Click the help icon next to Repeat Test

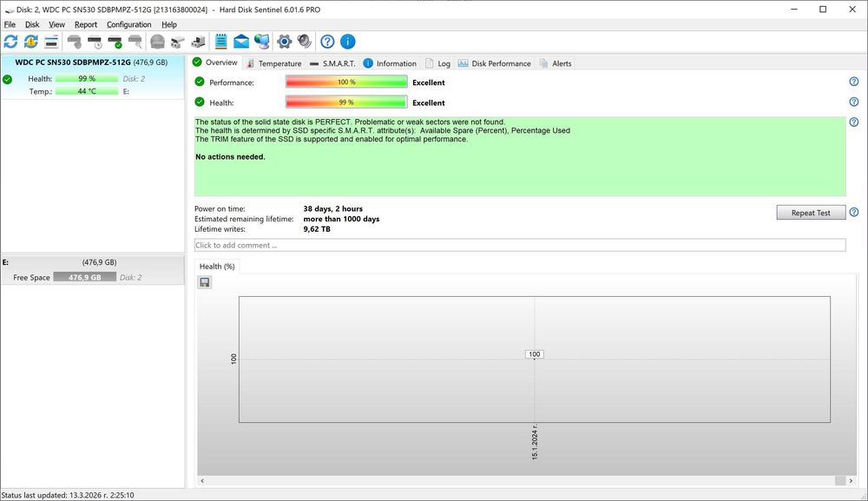(x=854, y=212)
